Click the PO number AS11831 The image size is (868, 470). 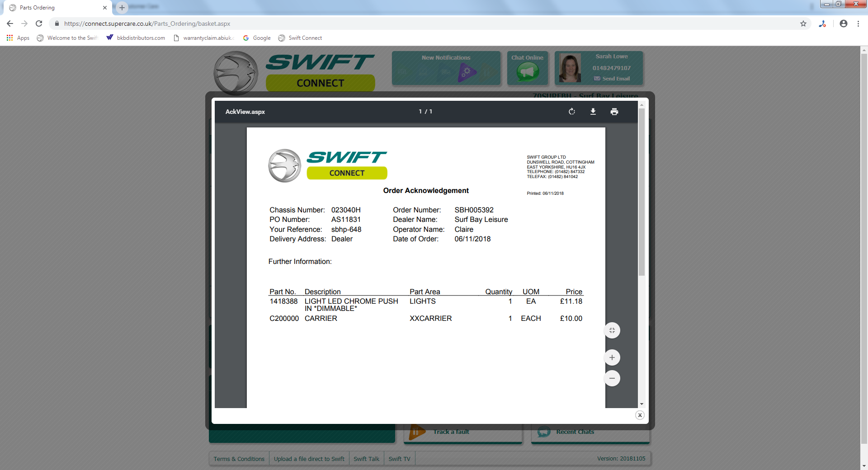[346, 220]
